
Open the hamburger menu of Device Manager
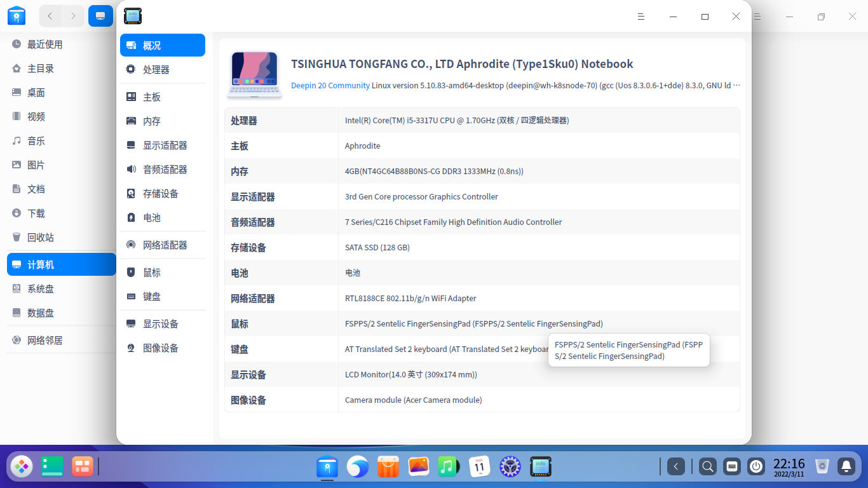pos(641,17)
